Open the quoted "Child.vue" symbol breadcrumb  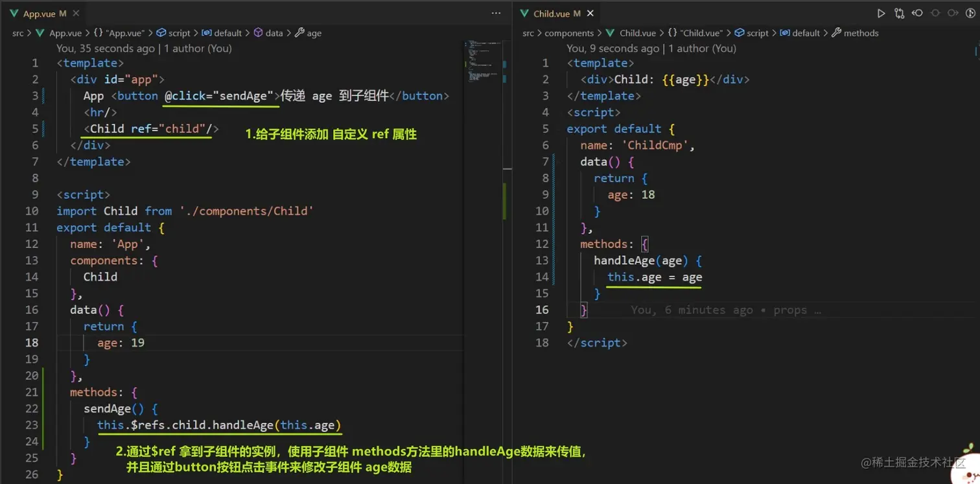tap(695, 33)
